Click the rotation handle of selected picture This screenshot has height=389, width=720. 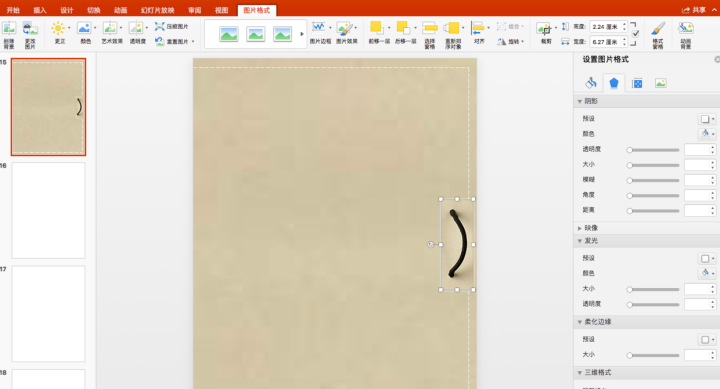(431, 244)
